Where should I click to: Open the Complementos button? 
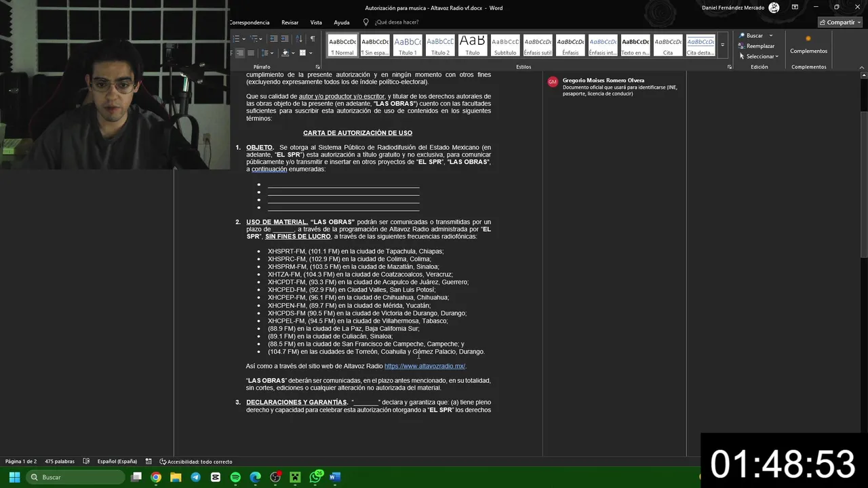click(x=808, y=45)
